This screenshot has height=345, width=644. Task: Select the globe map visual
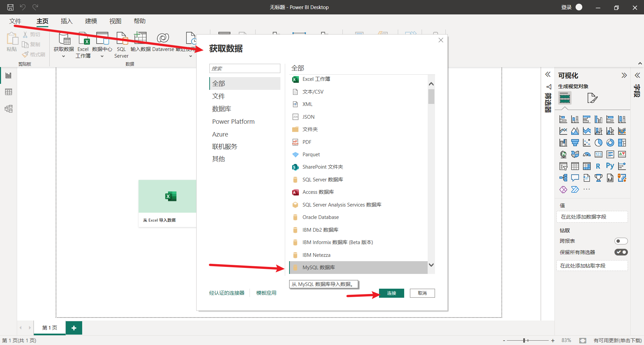(x=563, y=154)
